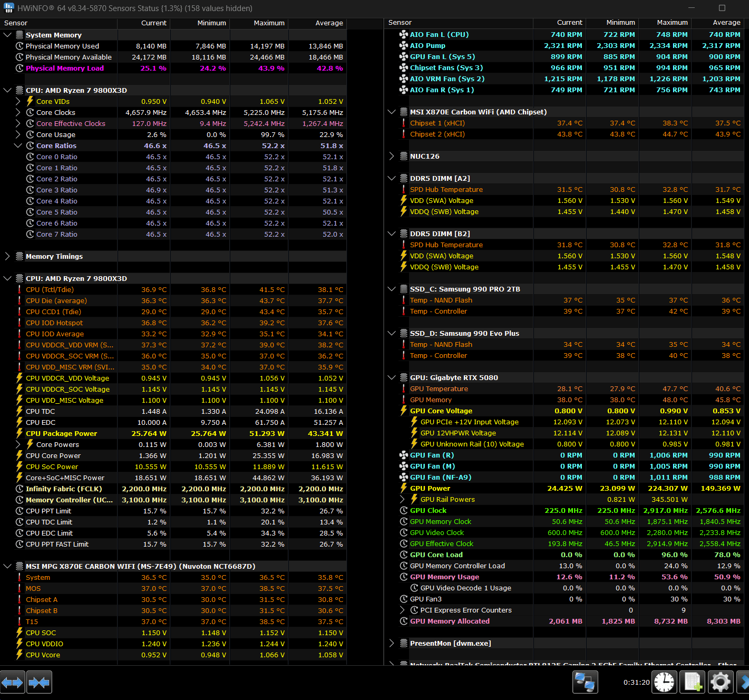This screenshot has height=700, width=749.
Task: Click the lightning icon beside GPU Power
Action: point(404,489)
